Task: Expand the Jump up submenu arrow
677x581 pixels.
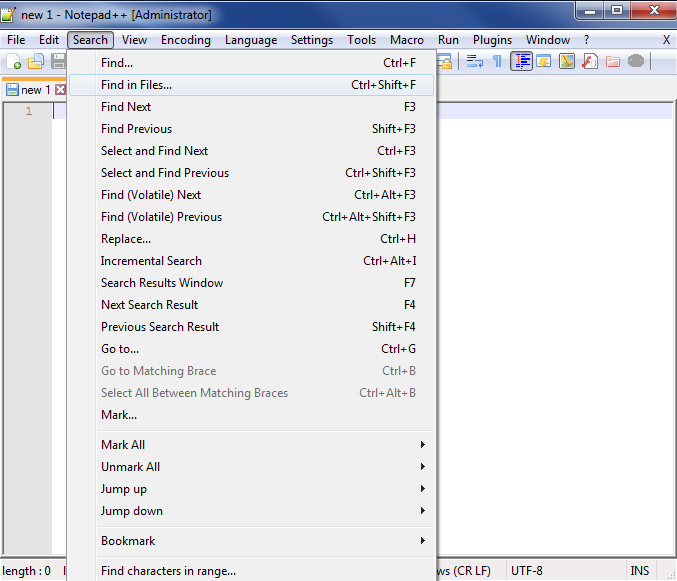Action: (x=423, y=489)
